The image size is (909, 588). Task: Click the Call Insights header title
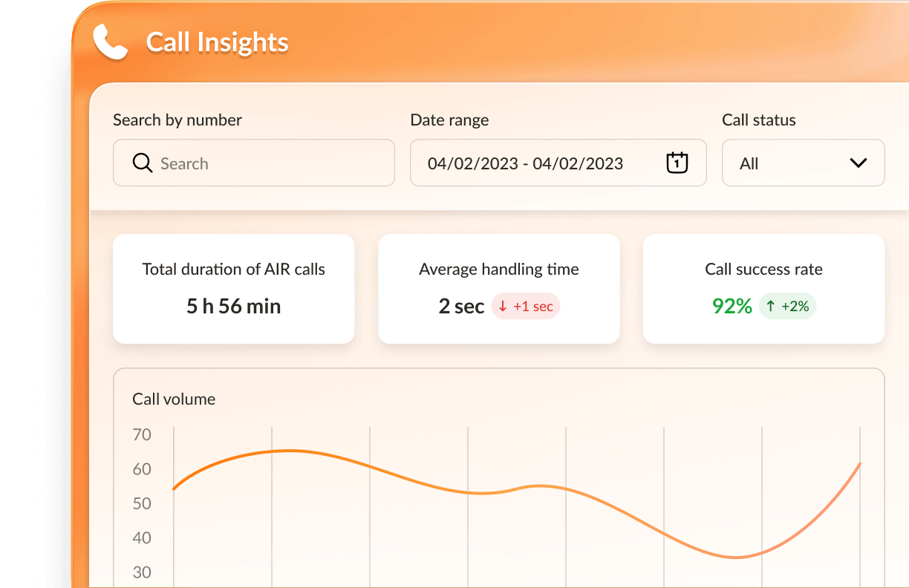[217, 42]
